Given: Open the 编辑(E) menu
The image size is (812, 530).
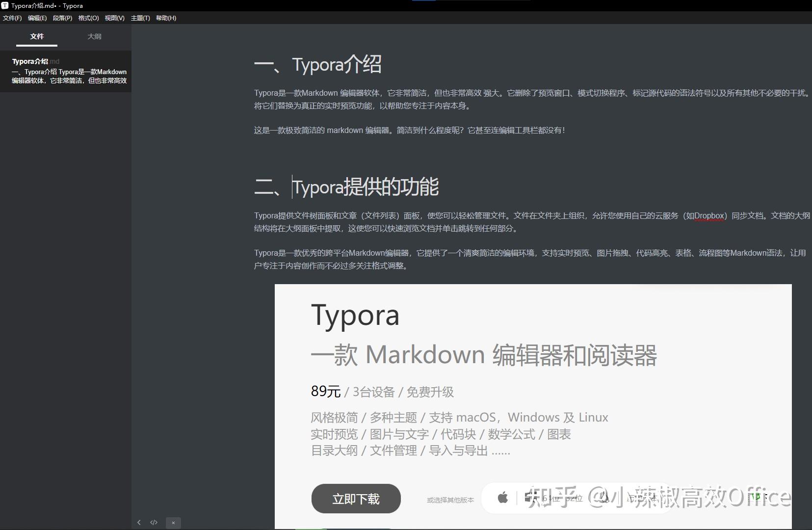Looking at the screenshot, I should tap(37, 18).
